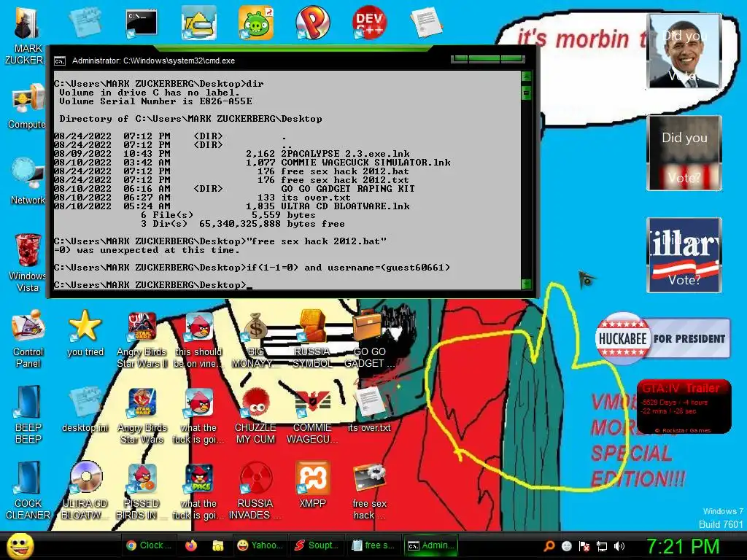
Task: Select the star icon labeled you tried
Action: [x=85, y=333]
